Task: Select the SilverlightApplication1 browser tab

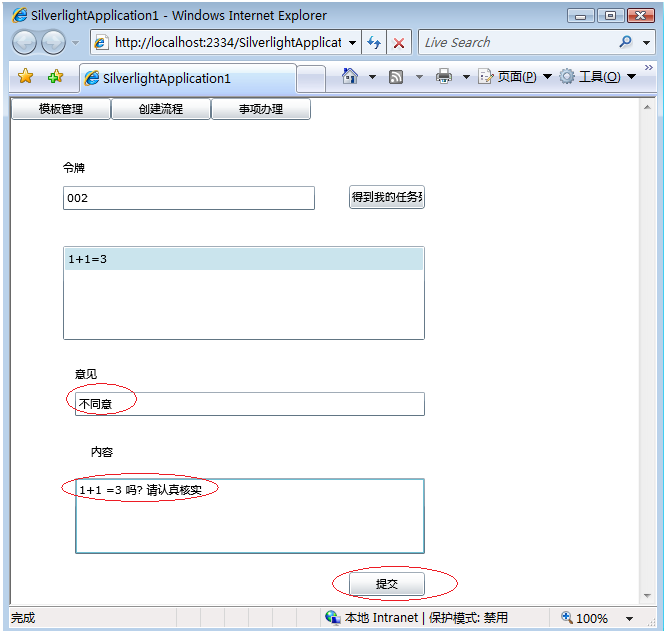Action: tap(188, 78)
